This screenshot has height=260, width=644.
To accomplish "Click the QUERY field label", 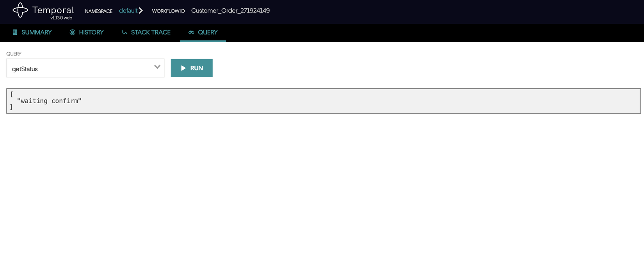I will [14, 54].
